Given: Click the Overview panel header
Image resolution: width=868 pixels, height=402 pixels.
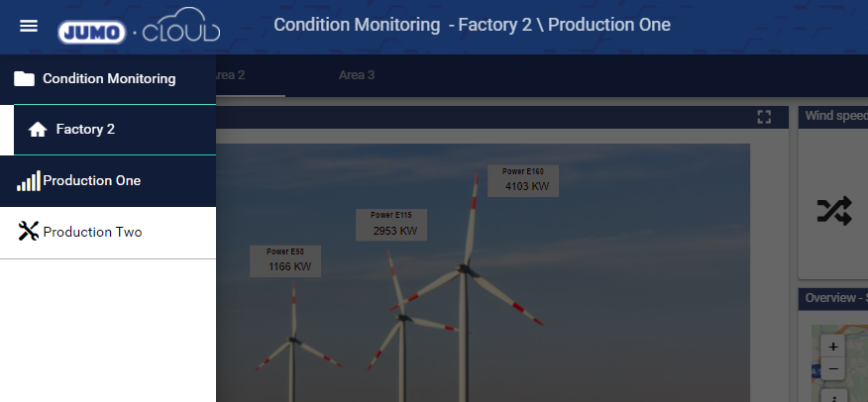Looking at the screenshot, I should (834, 298).
